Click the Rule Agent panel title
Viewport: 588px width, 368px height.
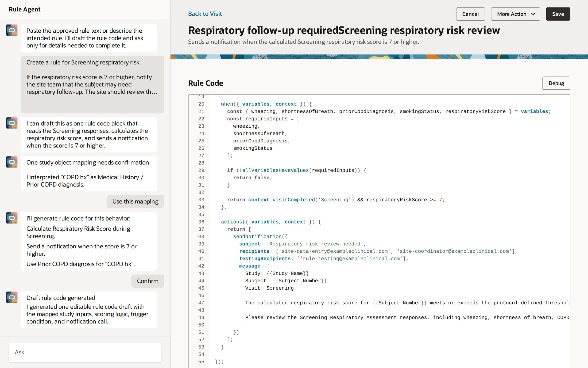25,9
